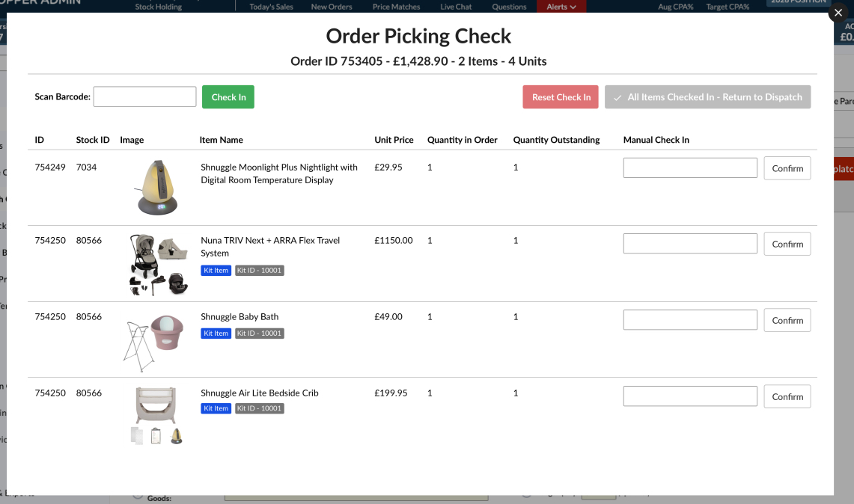Confirm manual check in for Shnuggle Baby Bath
Screen dimensions: 854x504
point(787,320)
